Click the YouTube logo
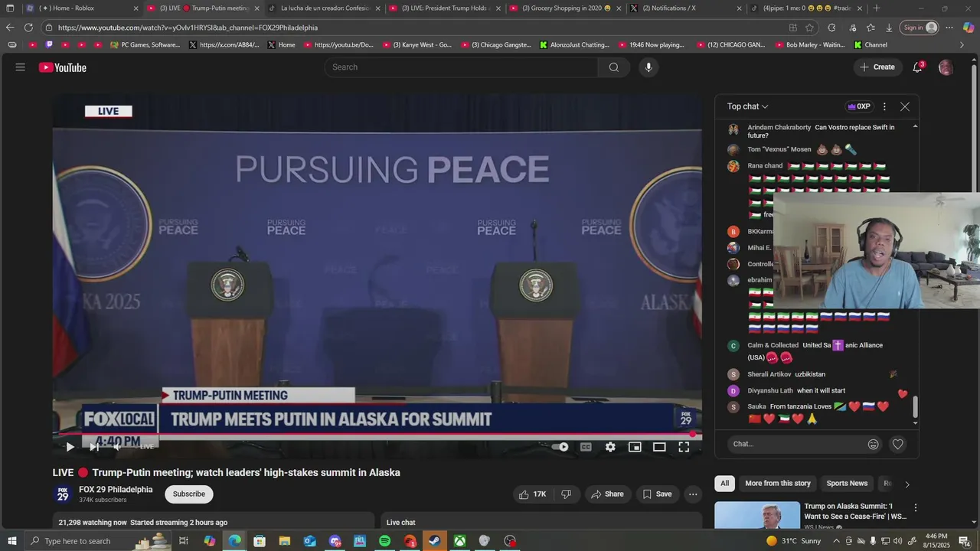 pos(63,67)
